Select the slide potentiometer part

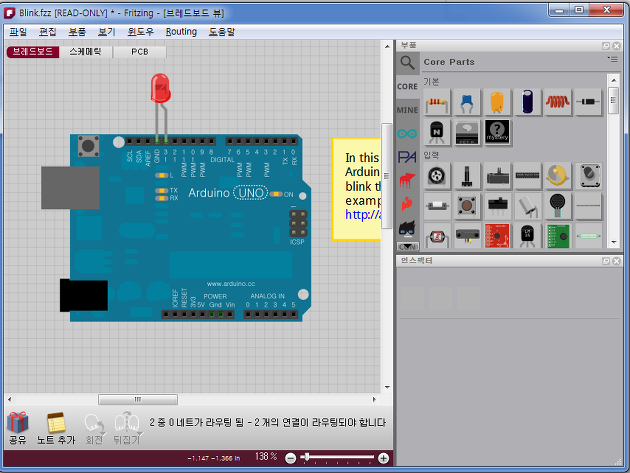[x=497, y=176]
